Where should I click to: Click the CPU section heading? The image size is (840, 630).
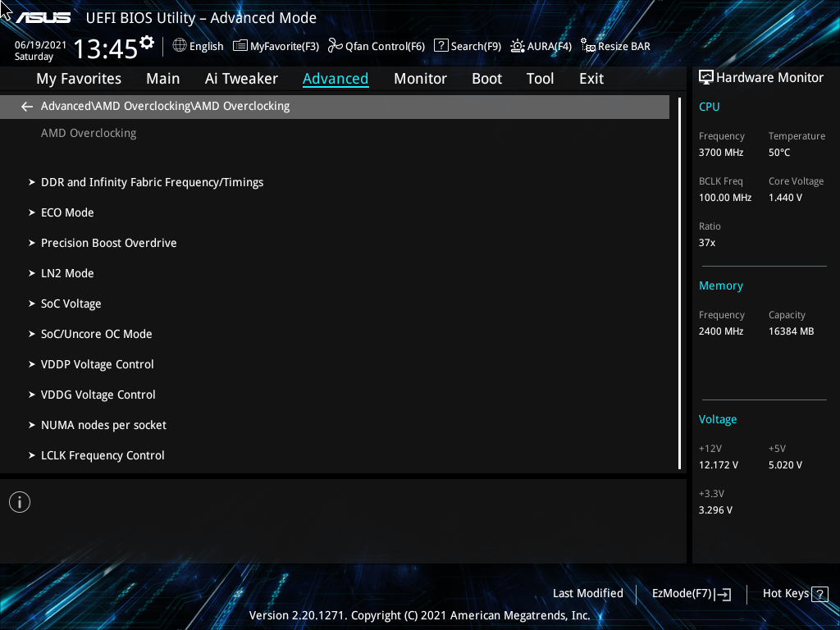(709, 107)
